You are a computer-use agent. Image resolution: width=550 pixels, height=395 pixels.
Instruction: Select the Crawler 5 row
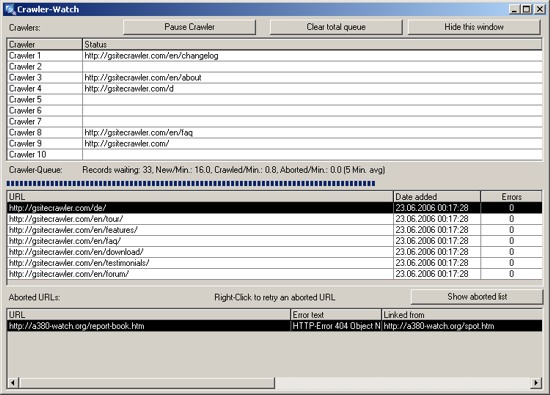coord(275,99)
